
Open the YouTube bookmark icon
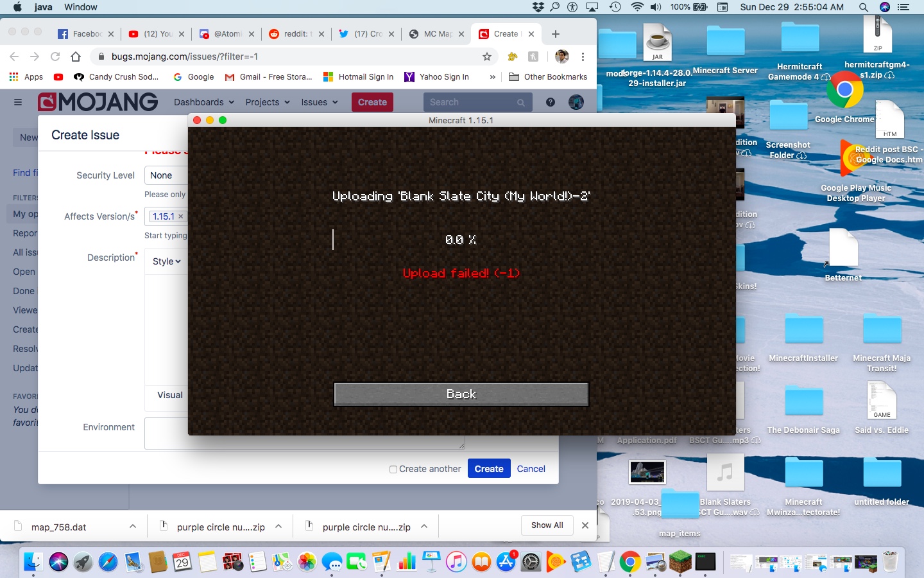[x=58, y=77]
